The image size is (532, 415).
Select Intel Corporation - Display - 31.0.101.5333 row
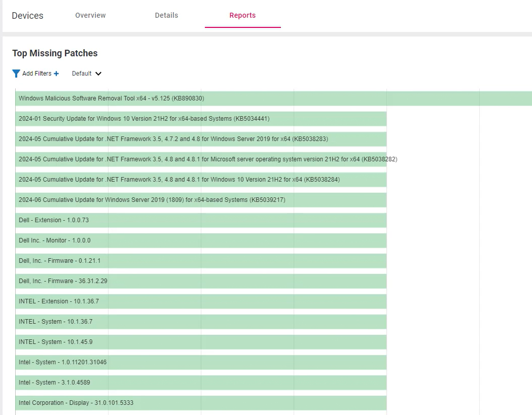(x=201, y=403)
